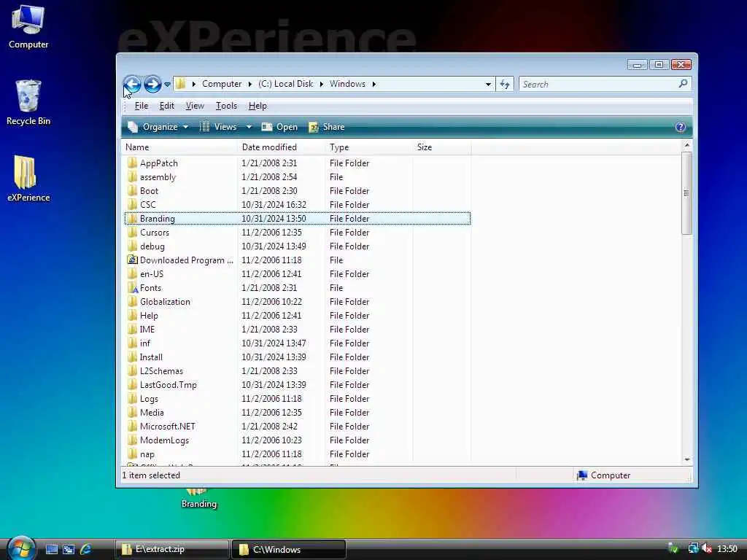This screenshot has height=560, width=747.
Task: Click the Views toolbar button
Action: (218, 127)
